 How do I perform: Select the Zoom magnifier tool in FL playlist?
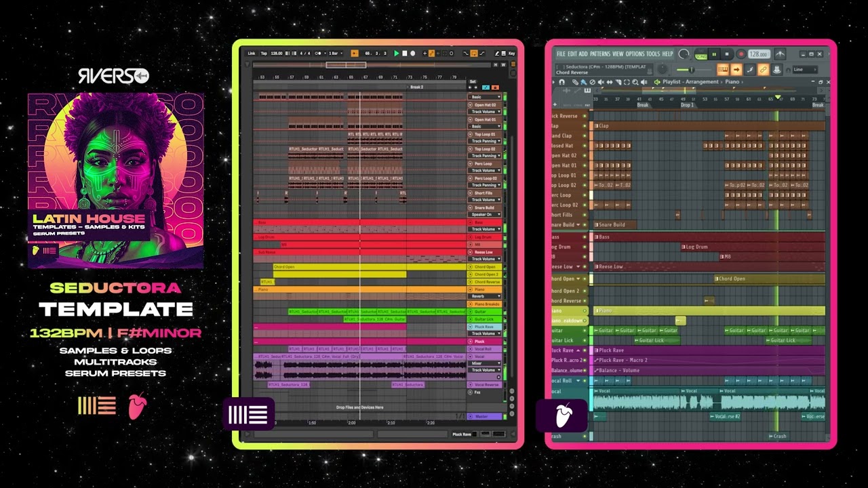tap(635, 82)
